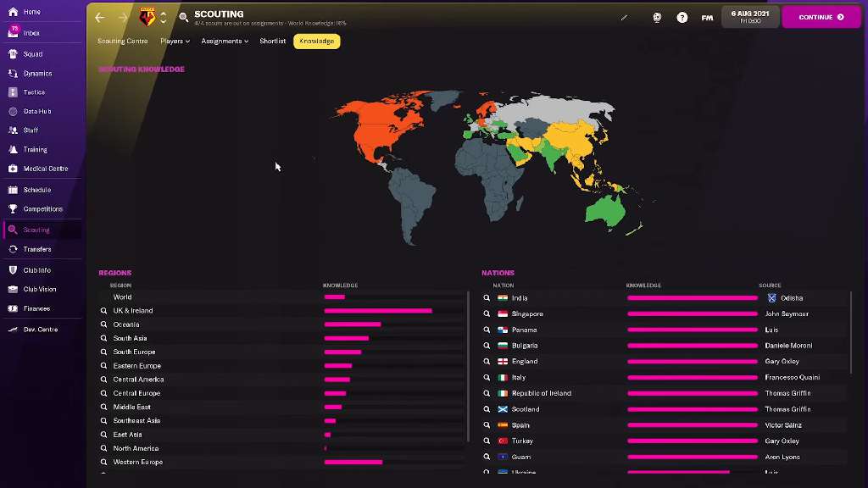This screenshot has width=868, height=488.
Task: Click the magnifier icon next to Oceania
Action: point(103,324)
